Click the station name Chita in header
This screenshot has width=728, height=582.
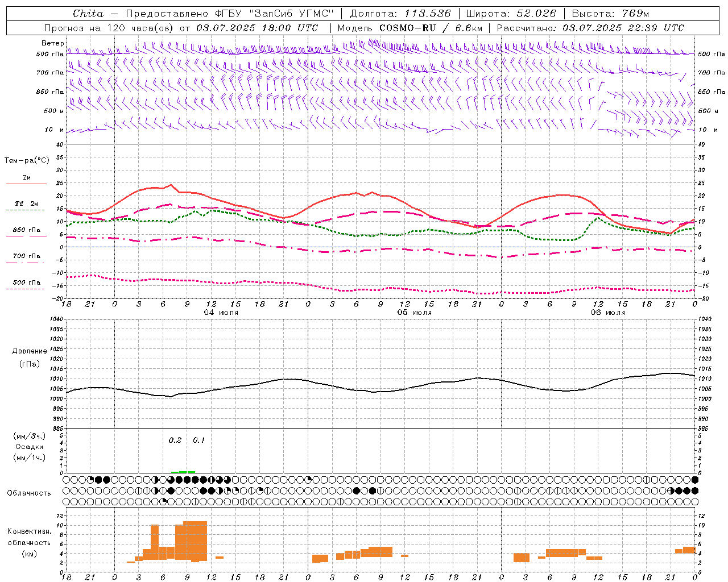(x=88, y=14)
